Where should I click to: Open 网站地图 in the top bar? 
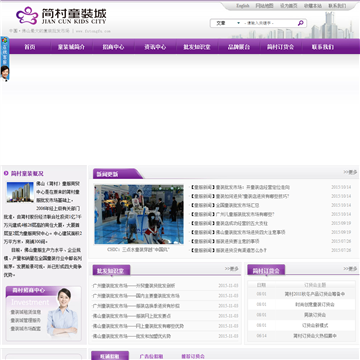tap(264, 6)
